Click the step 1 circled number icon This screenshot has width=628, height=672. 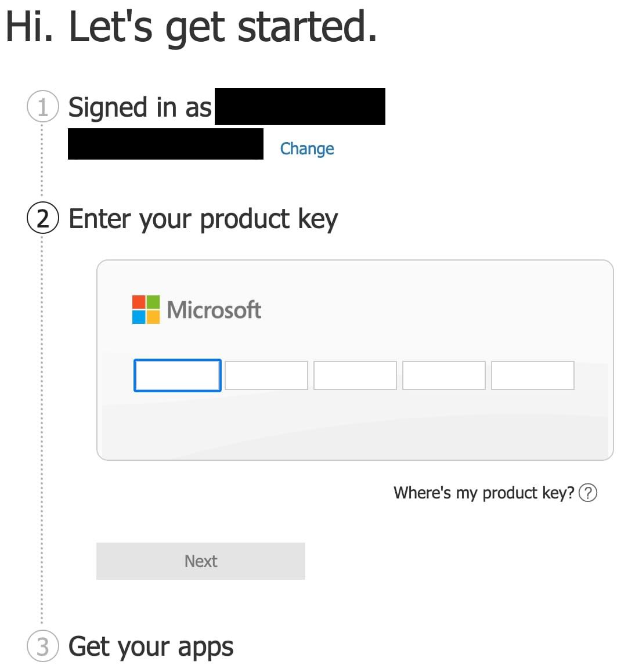click(43, 107)
